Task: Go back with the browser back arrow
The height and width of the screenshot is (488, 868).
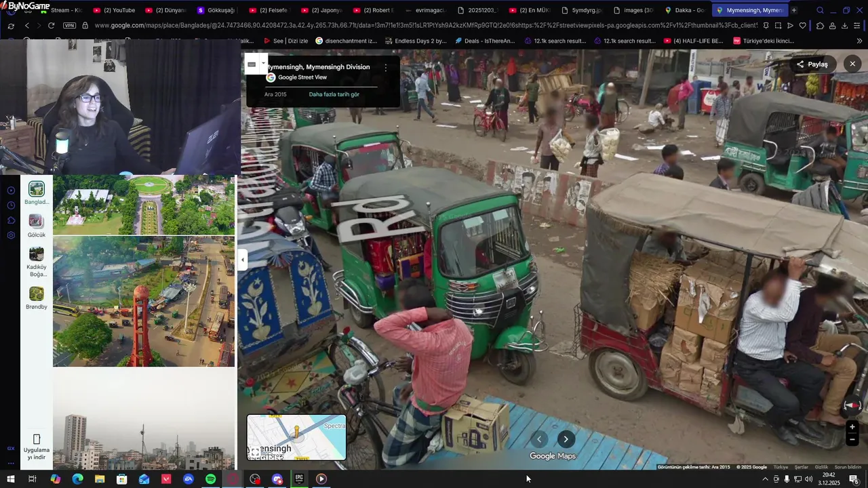Action: [x=26, y=26]
